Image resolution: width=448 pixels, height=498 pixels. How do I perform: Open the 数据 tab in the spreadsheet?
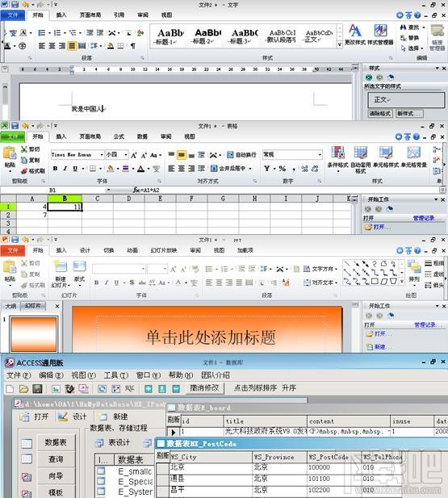pos(142,136)
